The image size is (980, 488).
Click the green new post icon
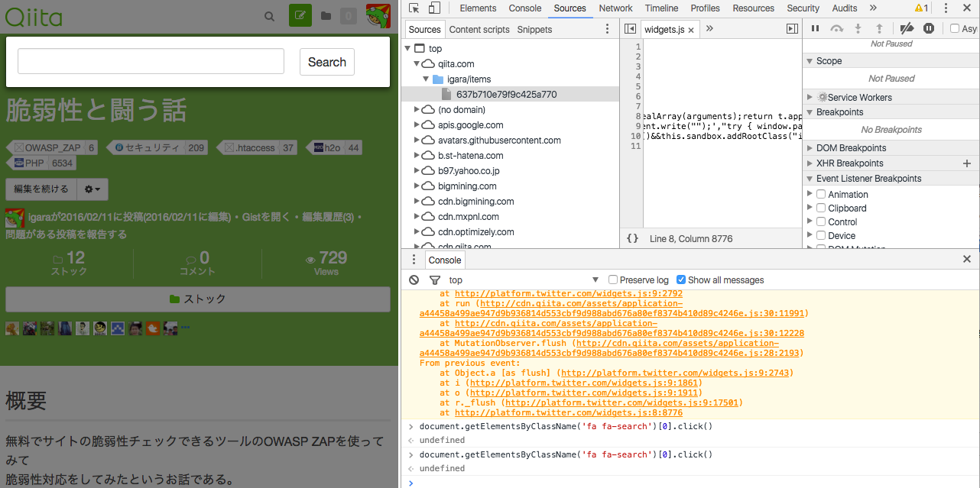tap(300, 15)
